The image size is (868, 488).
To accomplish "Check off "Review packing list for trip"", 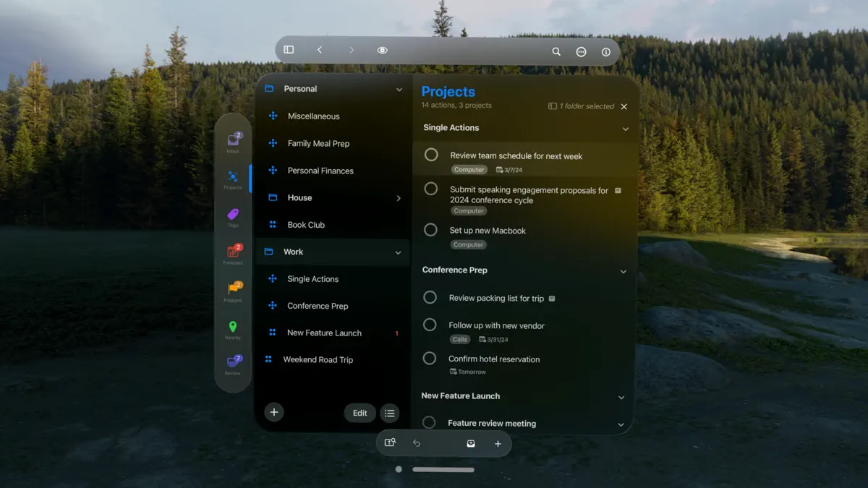I will (x=430, y=297).
